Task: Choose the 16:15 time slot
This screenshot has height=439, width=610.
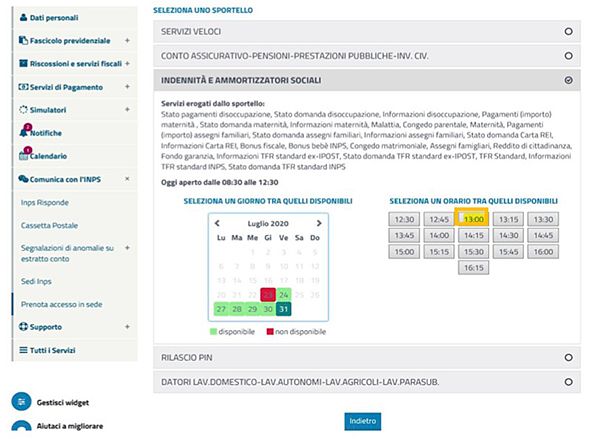Action: (473, 267)
